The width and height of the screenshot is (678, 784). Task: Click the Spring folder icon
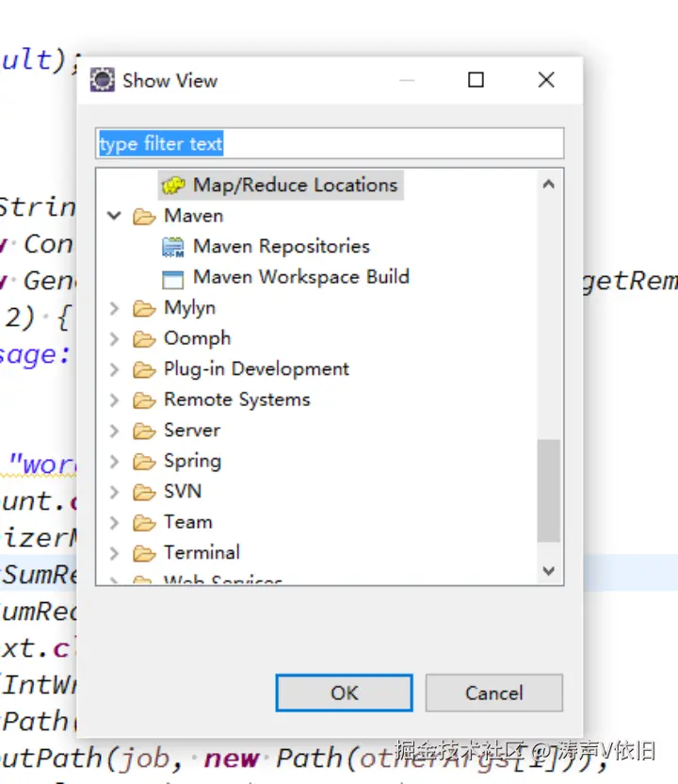pyautogui.click(x=144, y=462)
